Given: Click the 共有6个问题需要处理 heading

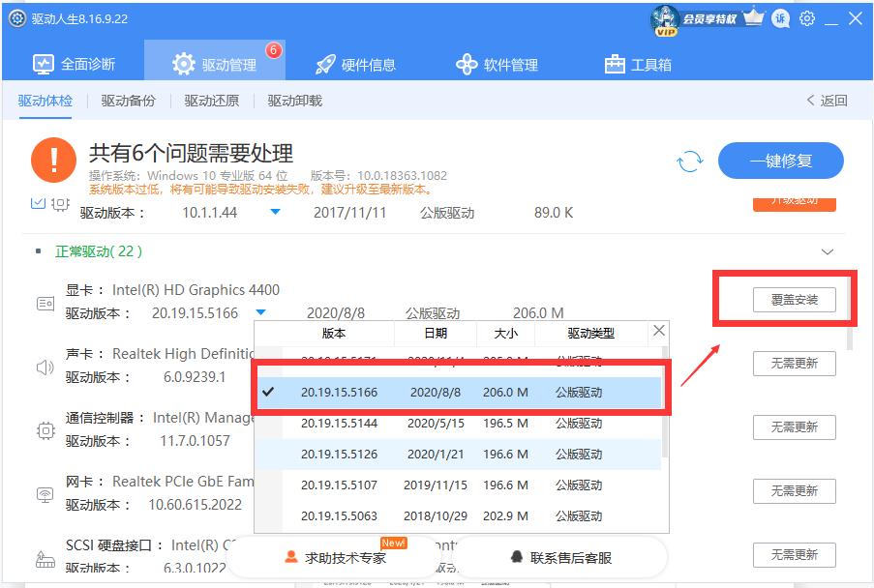Looking at the screenshot, I should pos(192,153).
